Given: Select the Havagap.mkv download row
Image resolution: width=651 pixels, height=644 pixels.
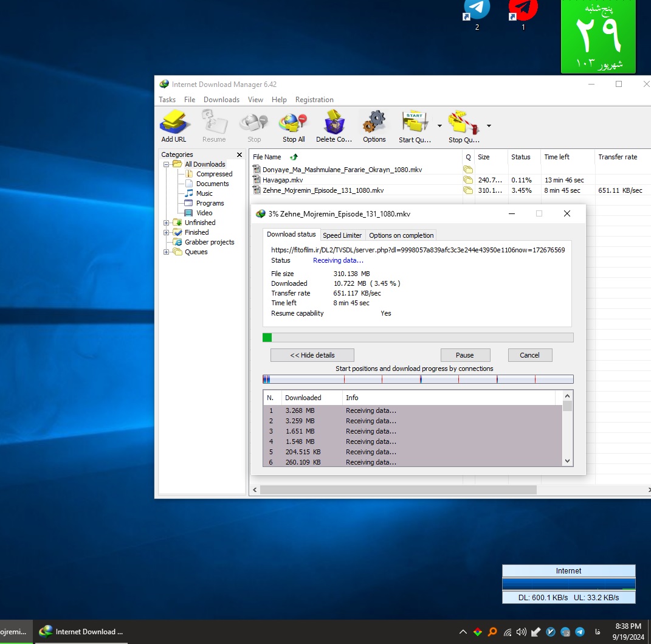Looking at the screenshot, I should coord(283,180).
